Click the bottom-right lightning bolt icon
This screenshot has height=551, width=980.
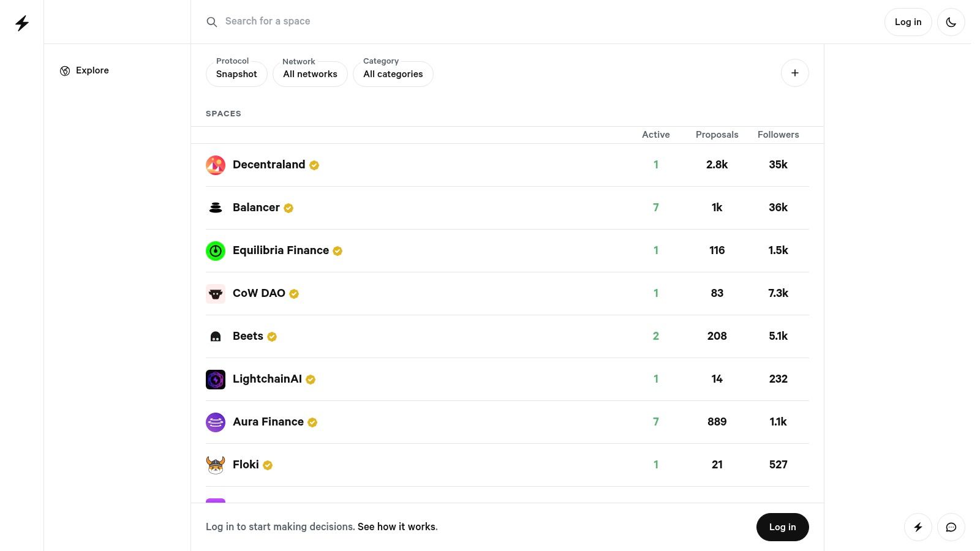[918, 527]
